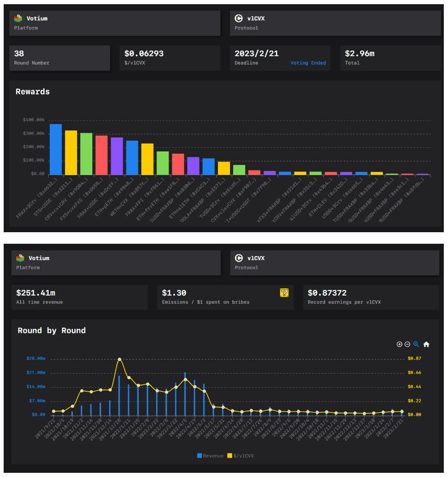Click the zoom in plus icon
The image size is (448, 477).
pos(400,344)
